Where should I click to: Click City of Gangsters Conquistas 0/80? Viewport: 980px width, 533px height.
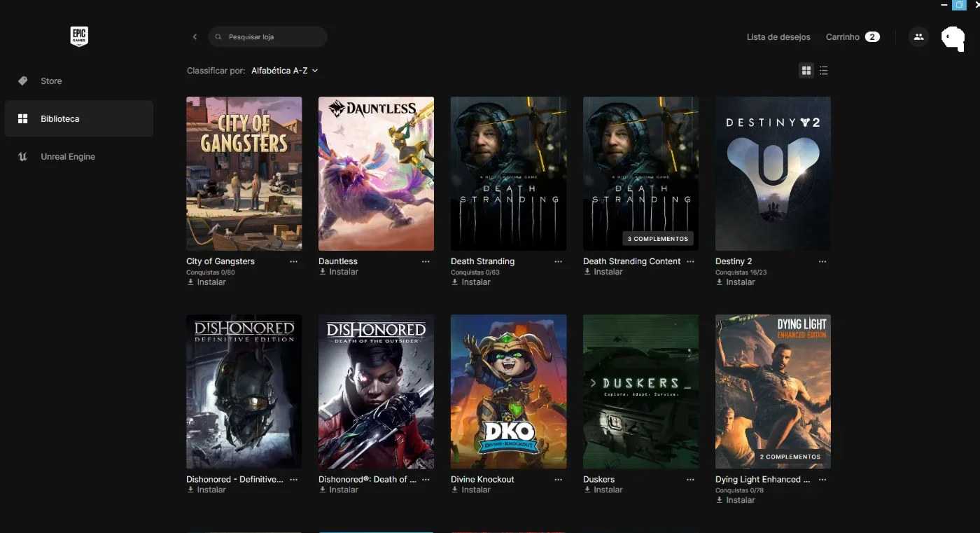point(211,272)
